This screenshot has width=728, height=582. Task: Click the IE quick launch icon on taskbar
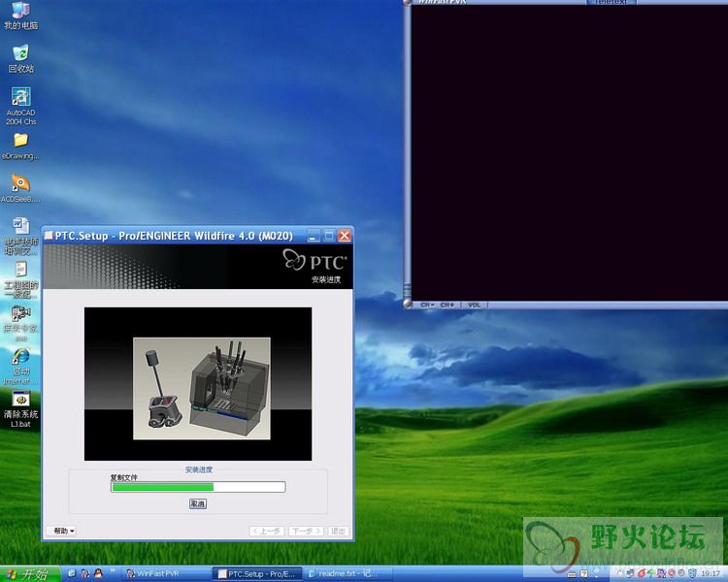pyautogui.click(x=72, y=573)
